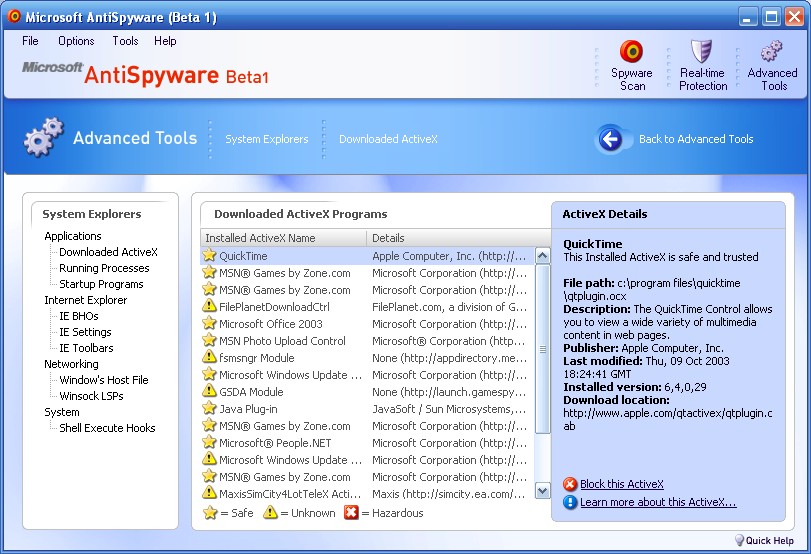Select the fsmsngr Module row
The image size is (811, 554).
(x=365, y=358)
